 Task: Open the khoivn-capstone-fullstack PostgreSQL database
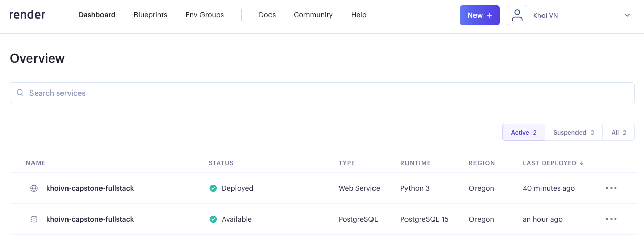[x=90, y=219]
